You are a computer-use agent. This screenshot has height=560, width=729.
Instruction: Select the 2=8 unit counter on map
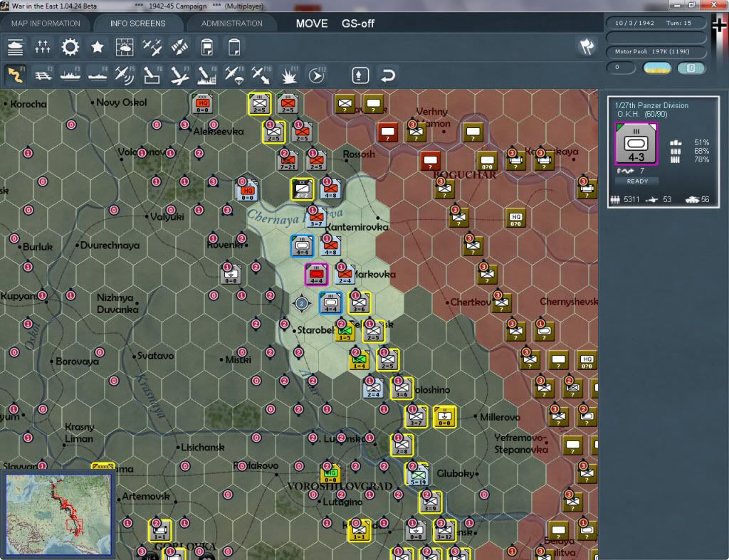pos(402,445)
